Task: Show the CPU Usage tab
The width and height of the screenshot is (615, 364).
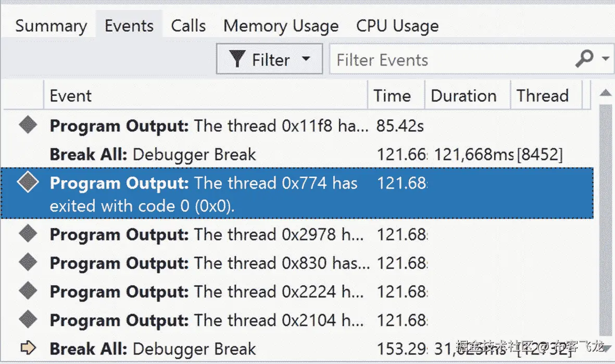Action: tap(397, 26)
